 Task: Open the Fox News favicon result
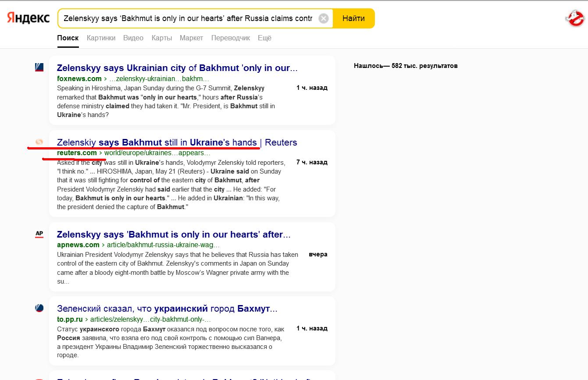(x=39, y=67)
